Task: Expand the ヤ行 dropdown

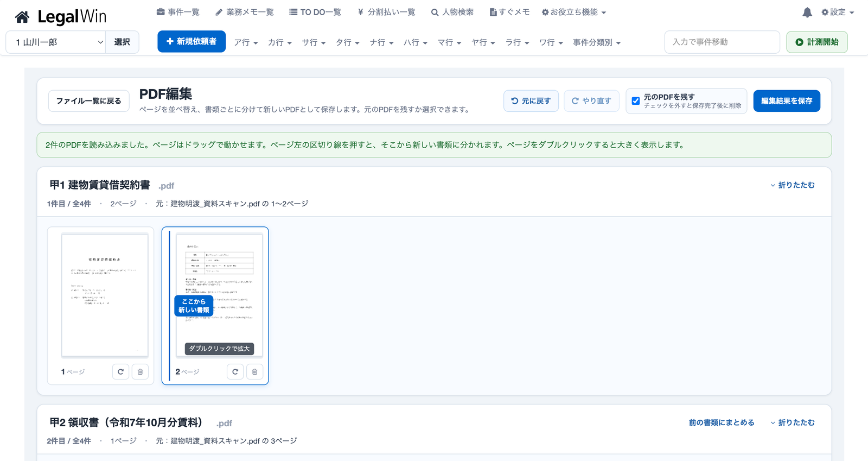Action: (483, 42)
